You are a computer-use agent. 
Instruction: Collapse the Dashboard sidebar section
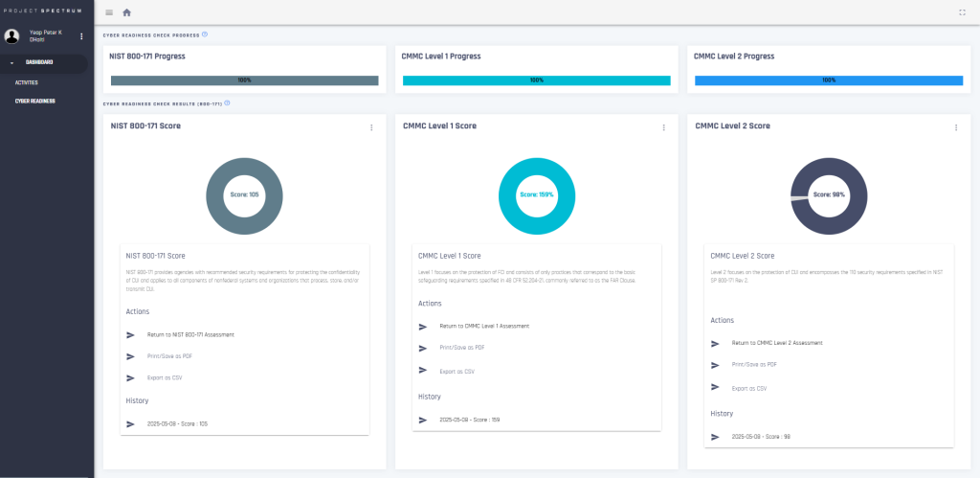13,62
